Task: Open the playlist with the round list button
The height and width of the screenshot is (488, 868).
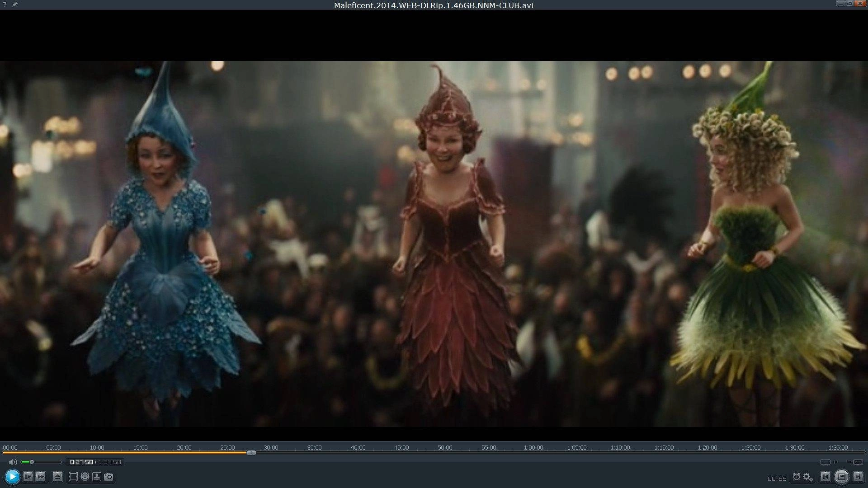Action: pos(841,477)
